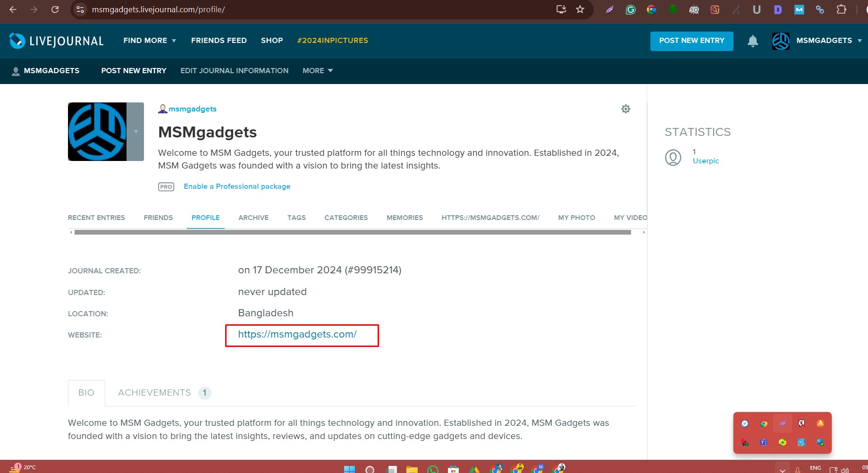Image resolution: width=868 pixels, height=473 pixels.
Task: Select the BIO tab
Action: (86, 393)
